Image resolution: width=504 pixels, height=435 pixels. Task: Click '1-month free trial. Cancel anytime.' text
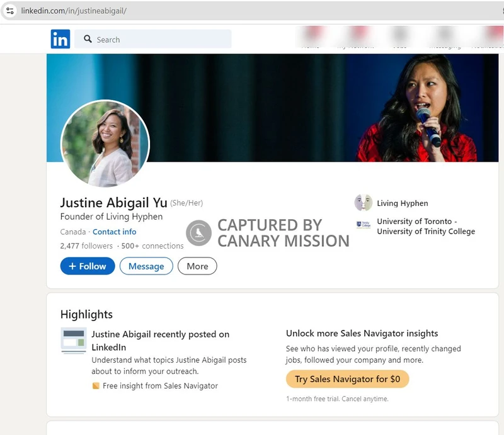337,398
